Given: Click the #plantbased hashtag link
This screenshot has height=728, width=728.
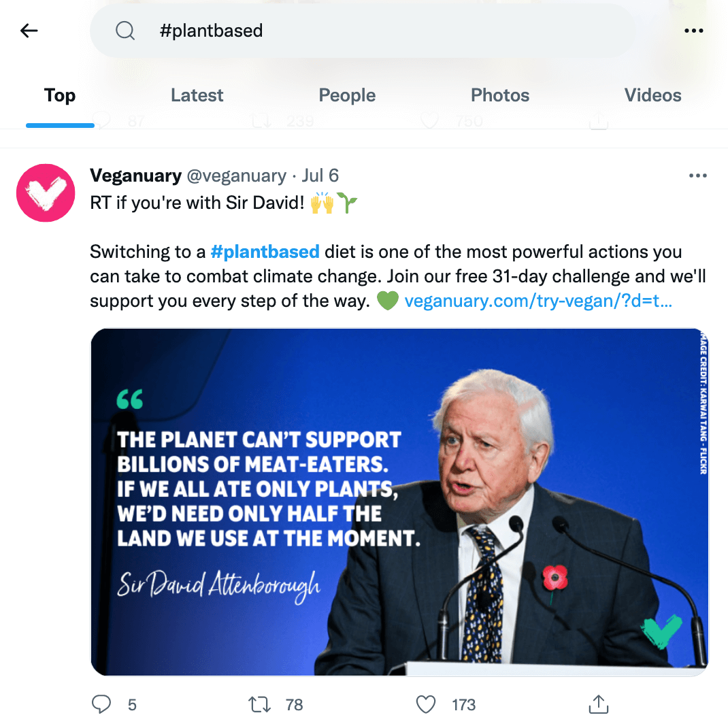Looking at the screenshot, I should (x=265, y=252).
